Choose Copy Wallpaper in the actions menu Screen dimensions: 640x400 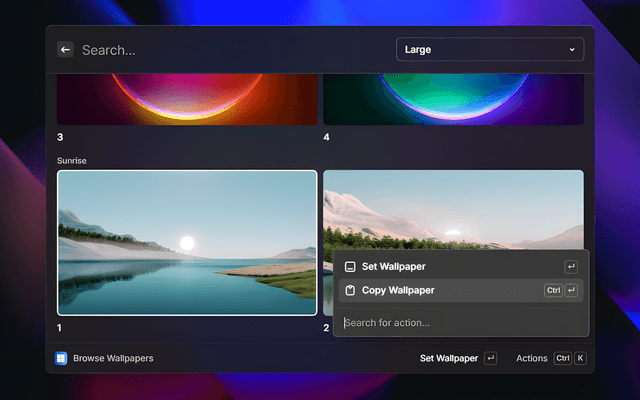point(398,290)
